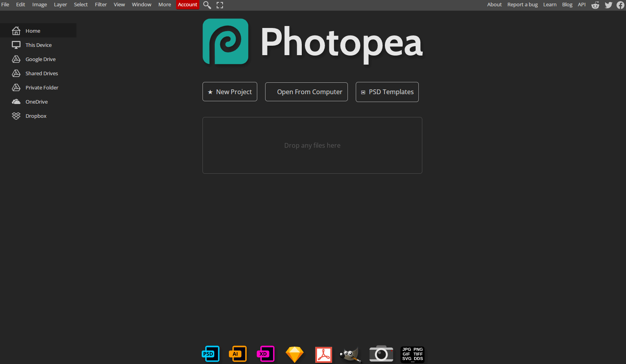
Task: Select This Device label in the sidebar
Action: tap(39, 45)
